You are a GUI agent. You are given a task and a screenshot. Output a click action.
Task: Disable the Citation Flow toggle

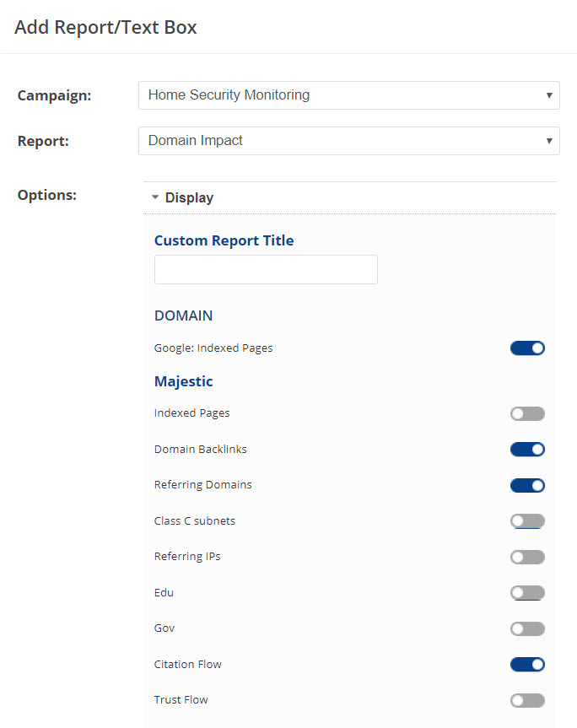point(527,664)
